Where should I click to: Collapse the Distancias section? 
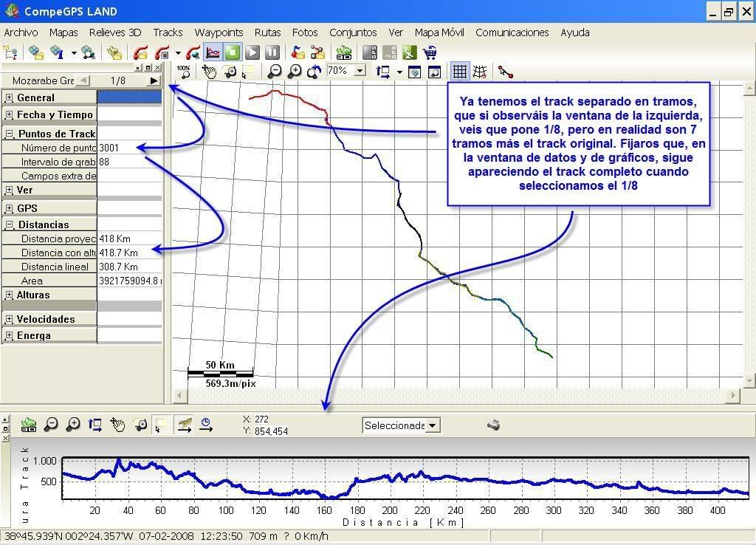[9, 224]
